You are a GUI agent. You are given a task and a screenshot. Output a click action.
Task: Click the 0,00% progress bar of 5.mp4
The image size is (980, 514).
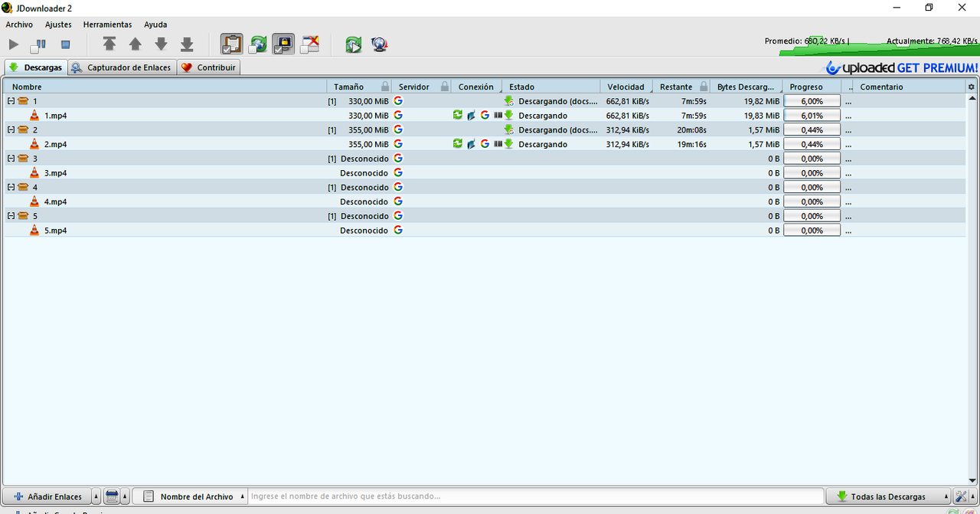point(812,231)
